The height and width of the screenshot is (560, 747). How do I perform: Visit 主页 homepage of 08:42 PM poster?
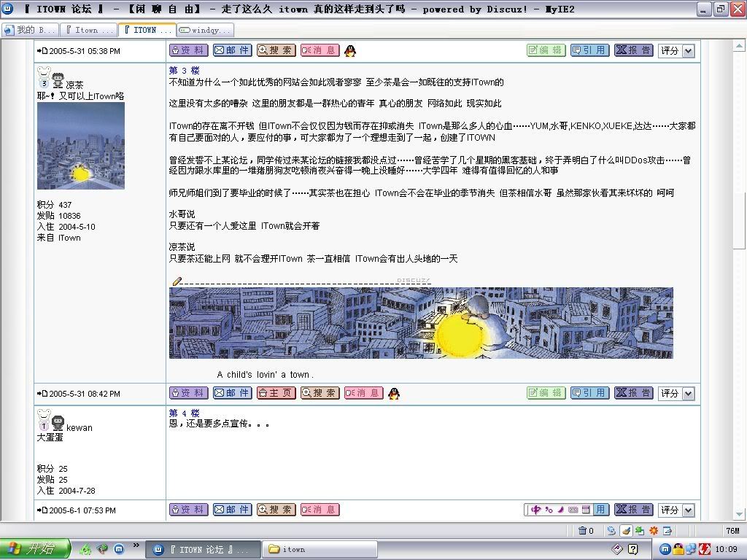[x=276, y=393]
